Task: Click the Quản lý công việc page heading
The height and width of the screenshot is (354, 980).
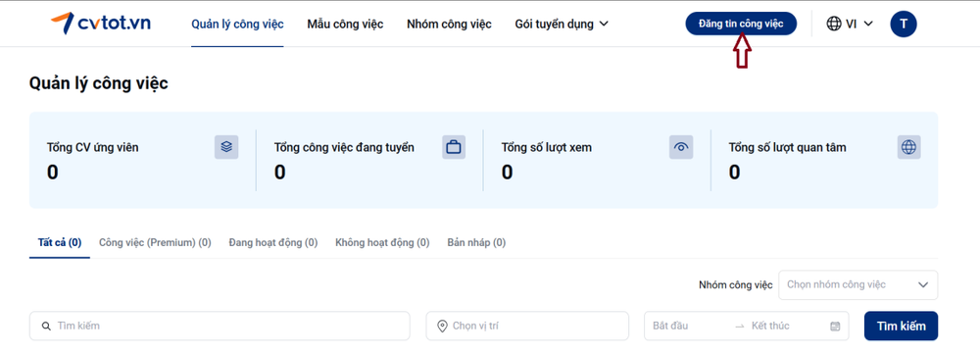Action: 99,83
